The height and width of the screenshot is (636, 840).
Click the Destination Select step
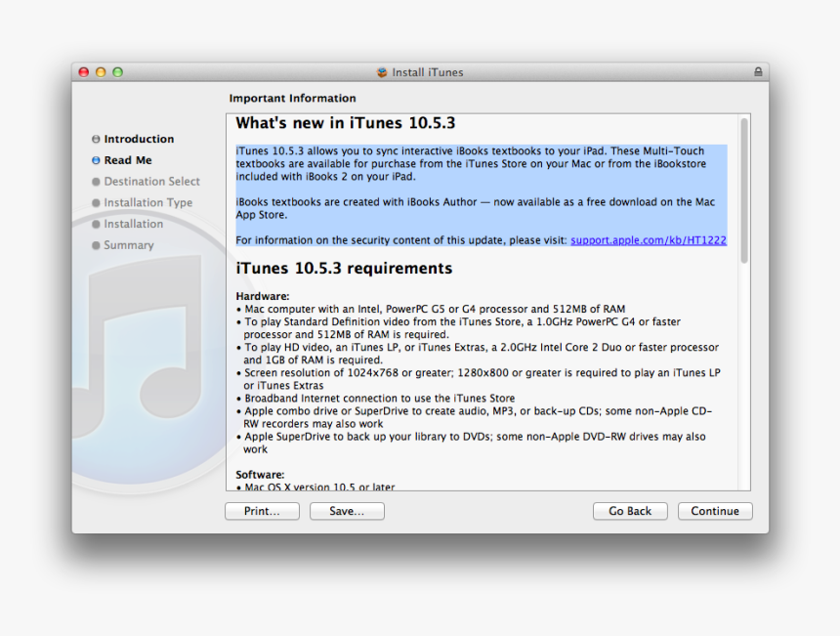(x=151, y=181)
